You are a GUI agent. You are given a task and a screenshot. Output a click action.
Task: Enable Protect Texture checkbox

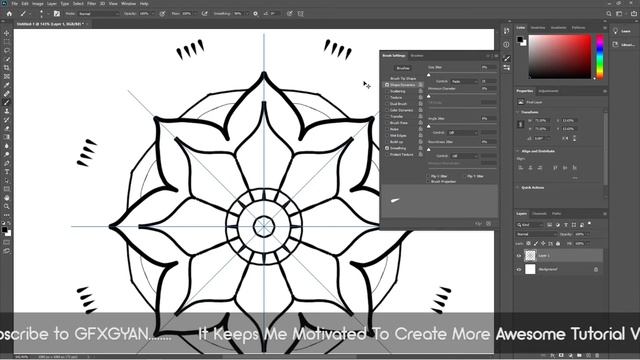tap(387, 155)
